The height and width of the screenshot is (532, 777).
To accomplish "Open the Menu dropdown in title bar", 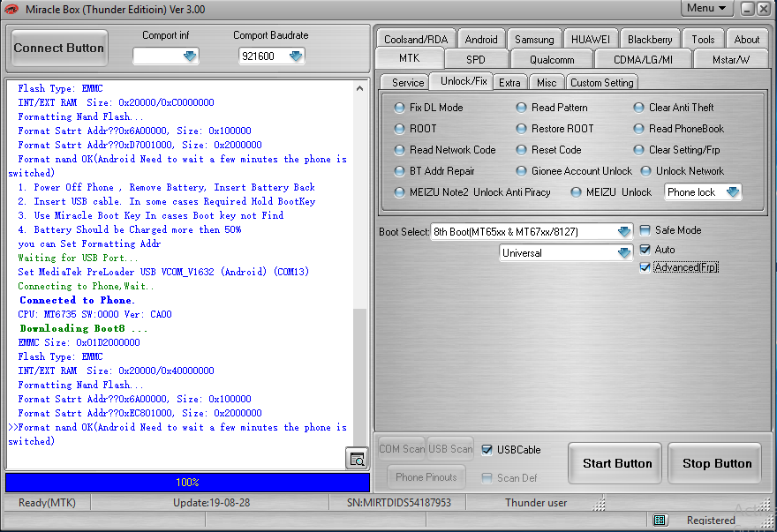I will (706, 8).
